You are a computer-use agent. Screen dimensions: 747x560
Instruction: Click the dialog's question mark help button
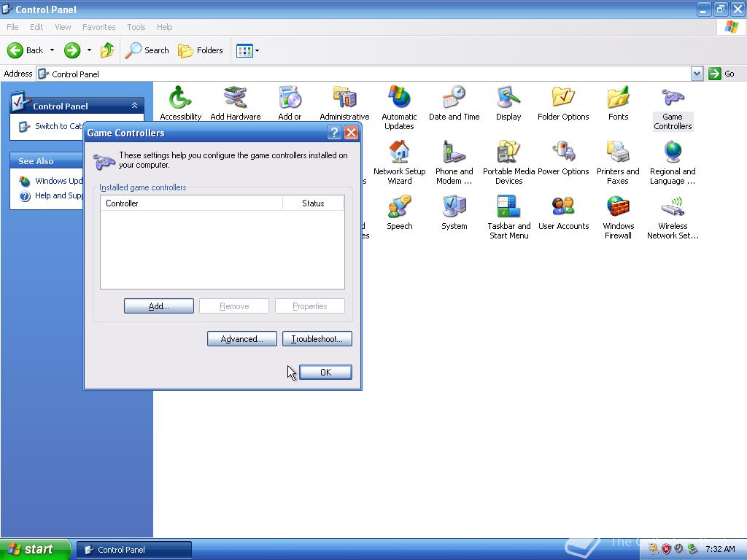334,133
